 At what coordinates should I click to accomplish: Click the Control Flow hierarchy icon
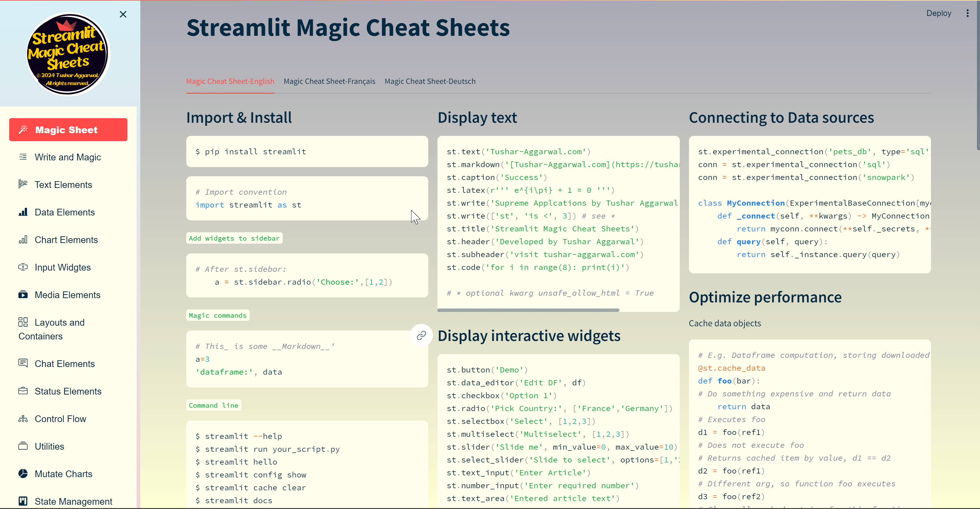(23, 418)
